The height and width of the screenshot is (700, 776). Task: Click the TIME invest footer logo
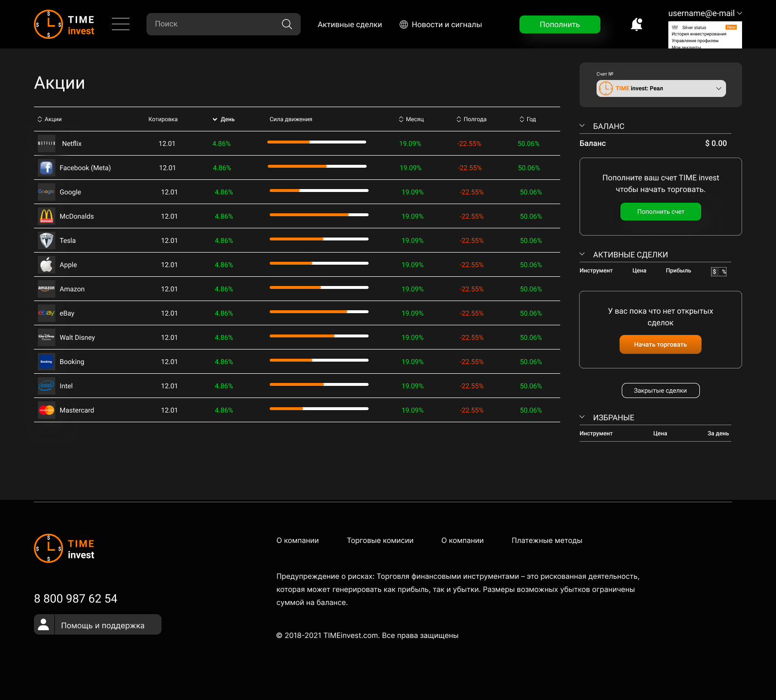65,548
